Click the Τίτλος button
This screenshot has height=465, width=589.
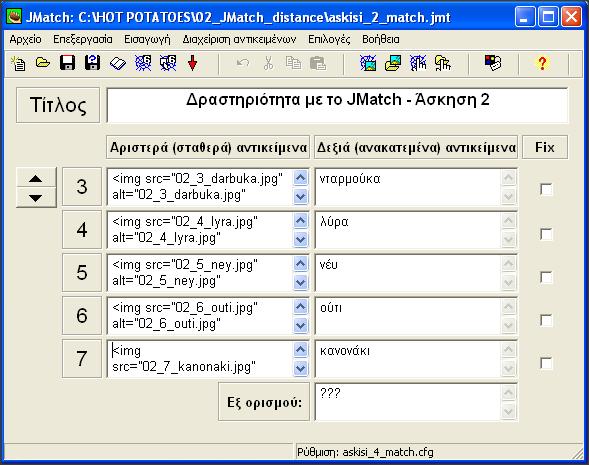(x=58, y=105)
